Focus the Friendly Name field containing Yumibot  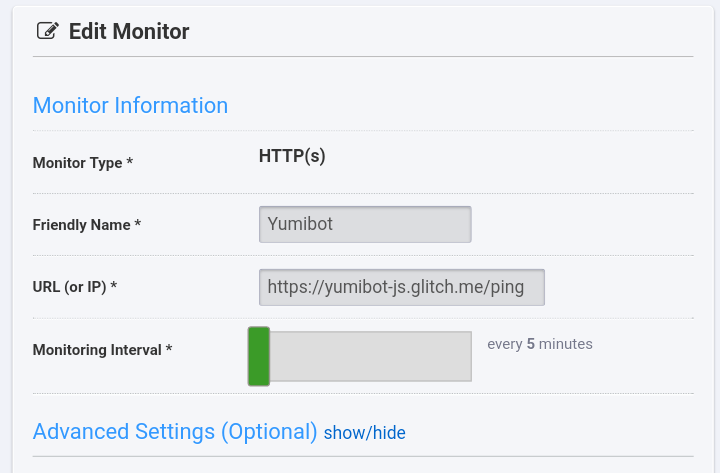tap(365, 224)
